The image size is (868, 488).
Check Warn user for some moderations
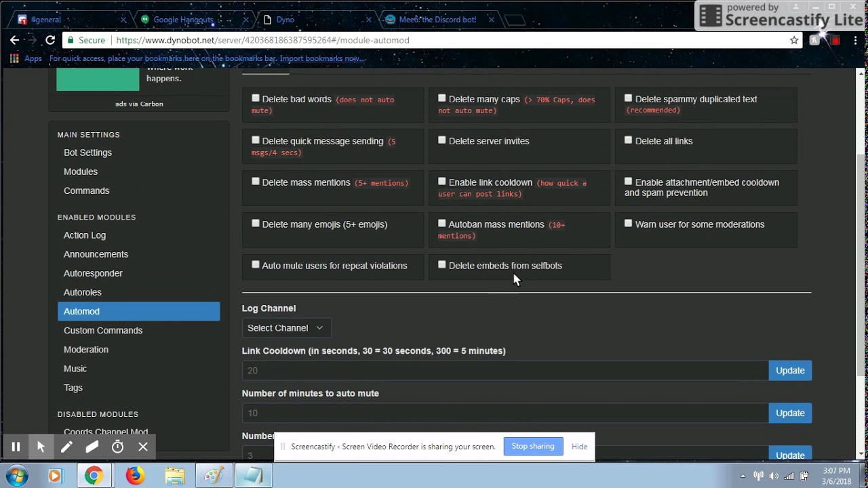coord(629,224)
